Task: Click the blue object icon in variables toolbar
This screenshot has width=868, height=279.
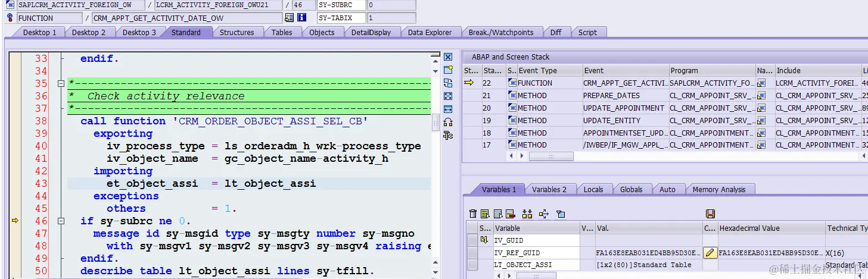Action: pos(561,214)
